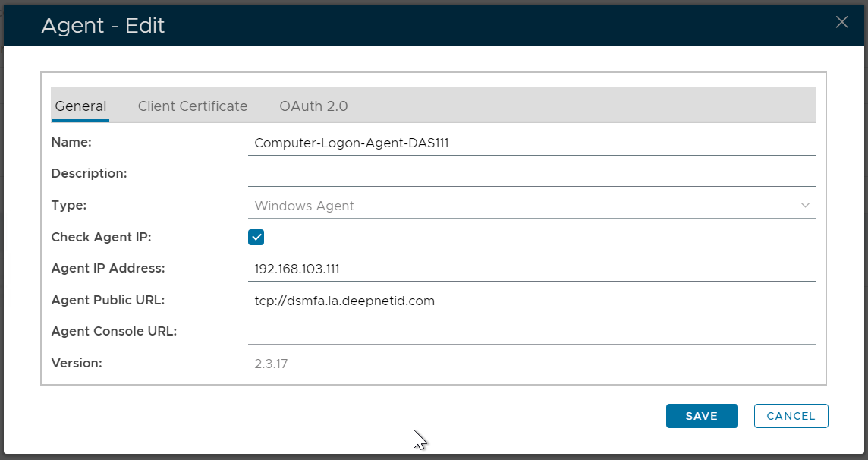Focus the Agent Console URL field
Screen dimensions: 868x460
click(531, 332)
